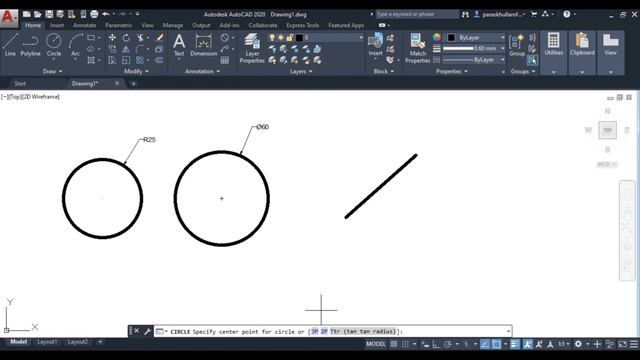Toggle ortho mode in status bar
The height and width of the screenshot is (360, 640).
tap(436, 344)
